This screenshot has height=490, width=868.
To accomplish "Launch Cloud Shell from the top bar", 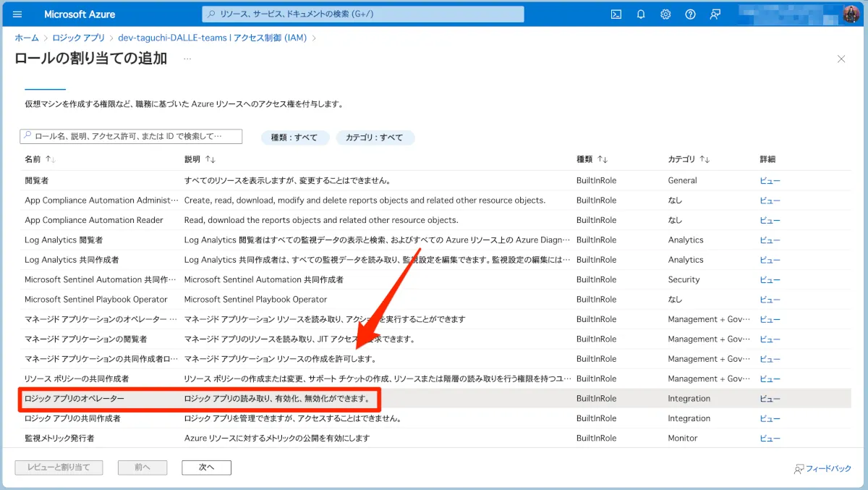I will tap(616, 14).
